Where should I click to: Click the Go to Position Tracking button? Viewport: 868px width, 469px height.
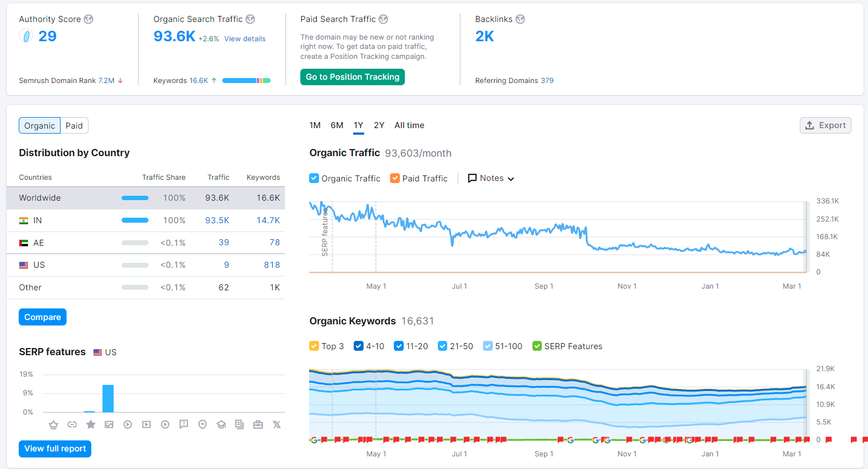coord(353,77)
